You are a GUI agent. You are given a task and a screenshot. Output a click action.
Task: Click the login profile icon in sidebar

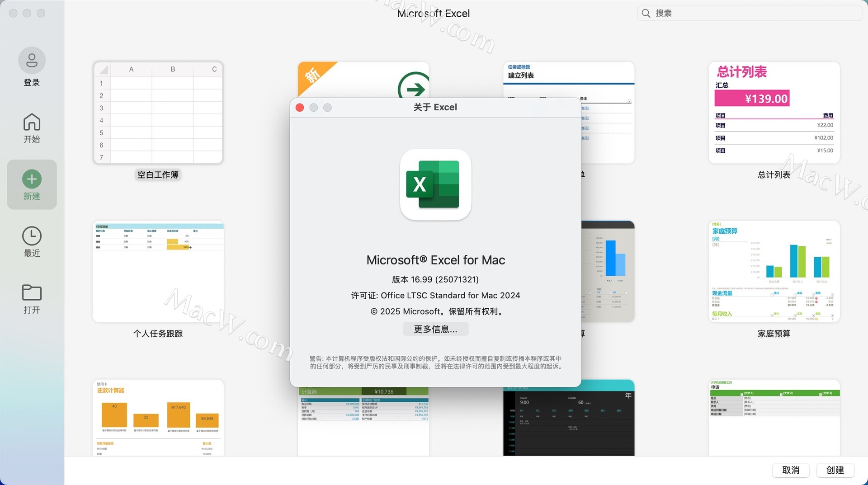click(32, 60)
